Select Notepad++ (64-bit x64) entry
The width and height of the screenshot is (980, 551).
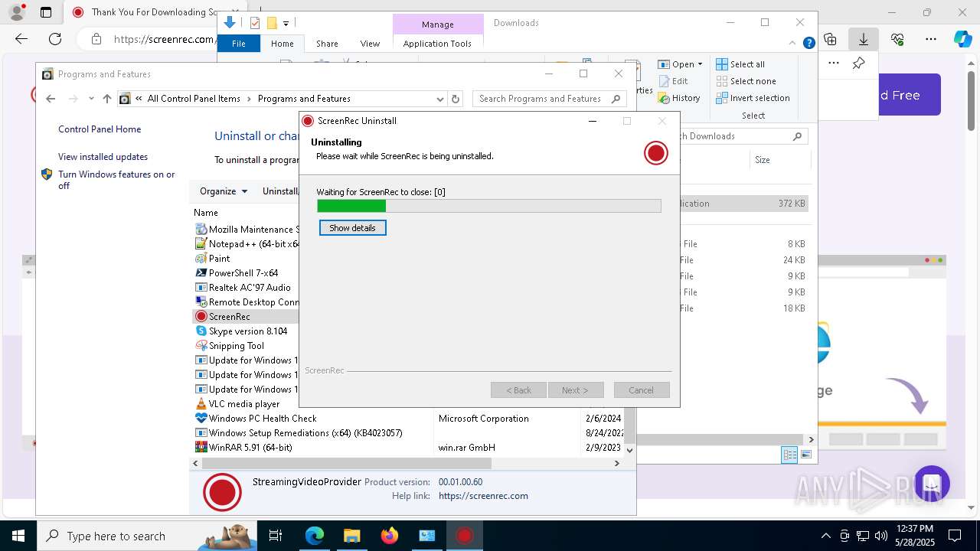[x=247, y=244]
